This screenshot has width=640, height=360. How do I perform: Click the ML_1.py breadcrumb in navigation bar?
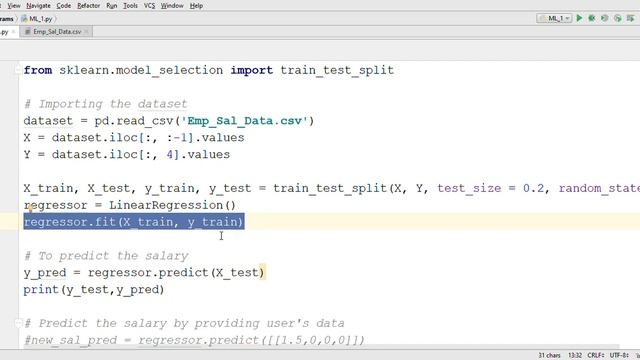(x=38, y=19)
